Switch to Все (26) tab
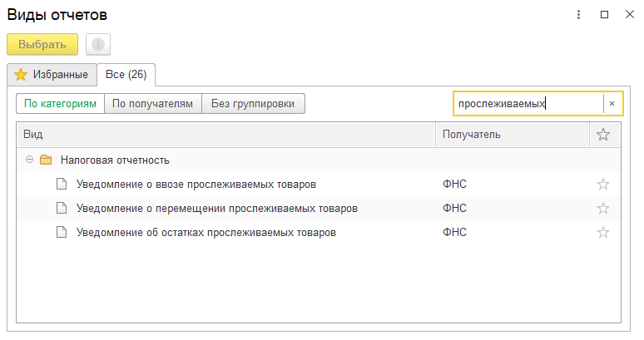This screenshot has height=340, width=644. click(126, 74)
